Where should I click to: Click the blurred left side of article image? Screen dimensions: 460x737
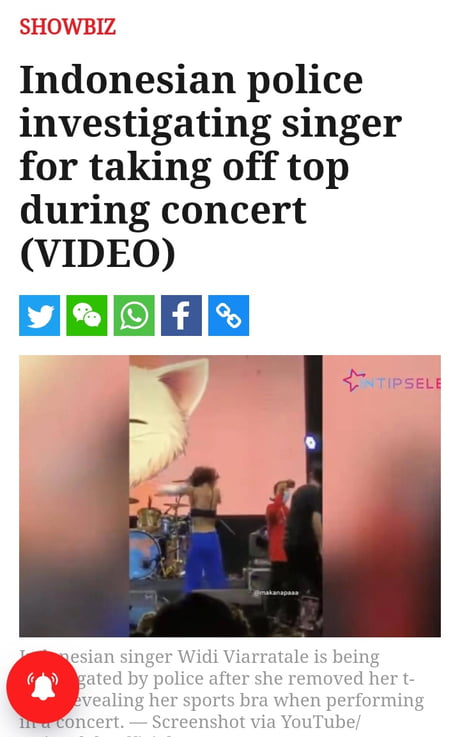pos(74,496)
